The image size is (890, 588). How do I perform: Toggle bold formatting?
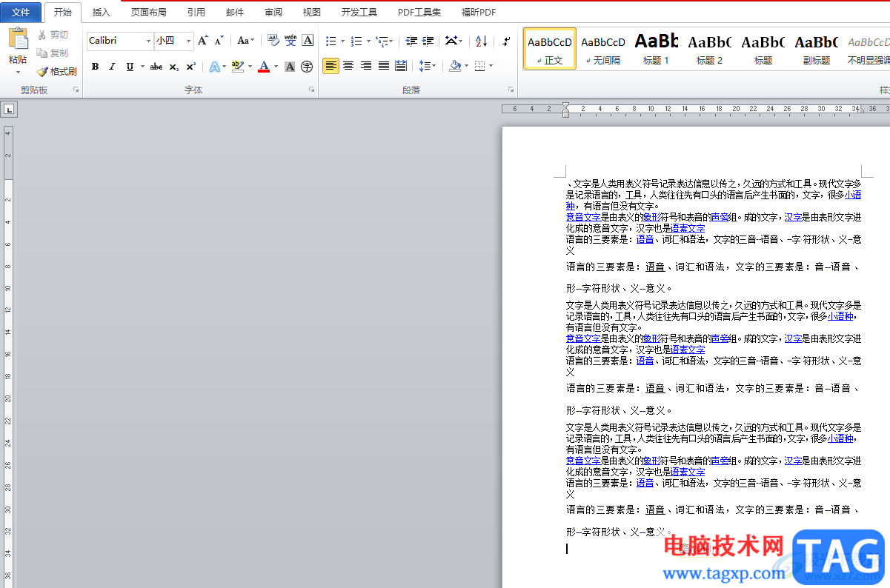coord(95,67)
